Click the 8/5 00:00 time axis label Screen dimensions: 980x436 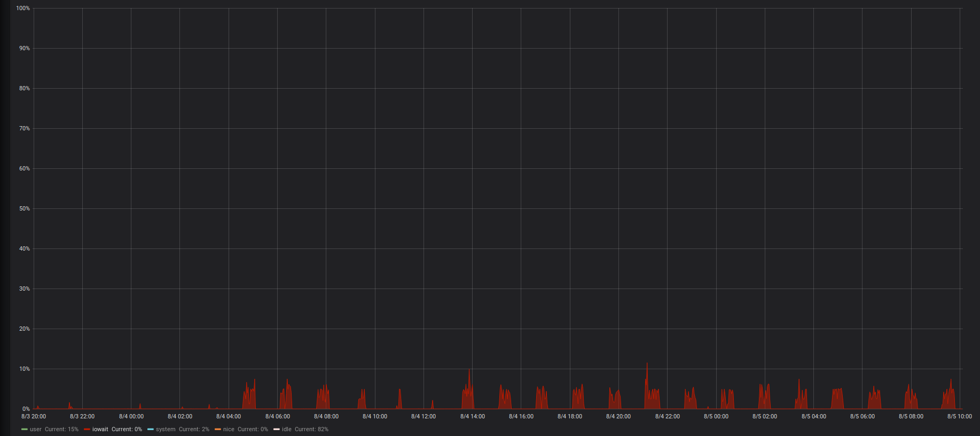click(716, 416)
